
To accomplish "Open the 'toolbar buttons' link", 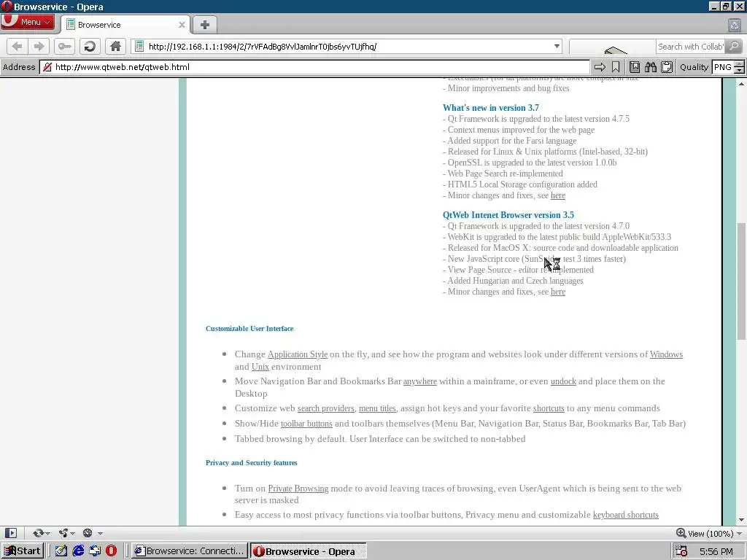I will [306, 424].
